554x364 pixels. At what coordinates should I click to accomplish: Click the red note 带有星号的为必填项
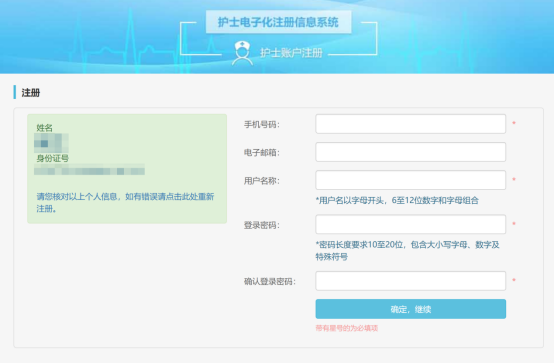tap(347, 328)
